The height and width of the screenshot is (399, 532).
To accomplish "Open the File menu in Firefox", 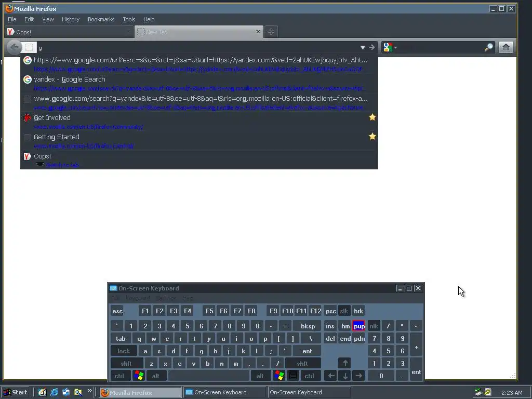I will point(12,19).
